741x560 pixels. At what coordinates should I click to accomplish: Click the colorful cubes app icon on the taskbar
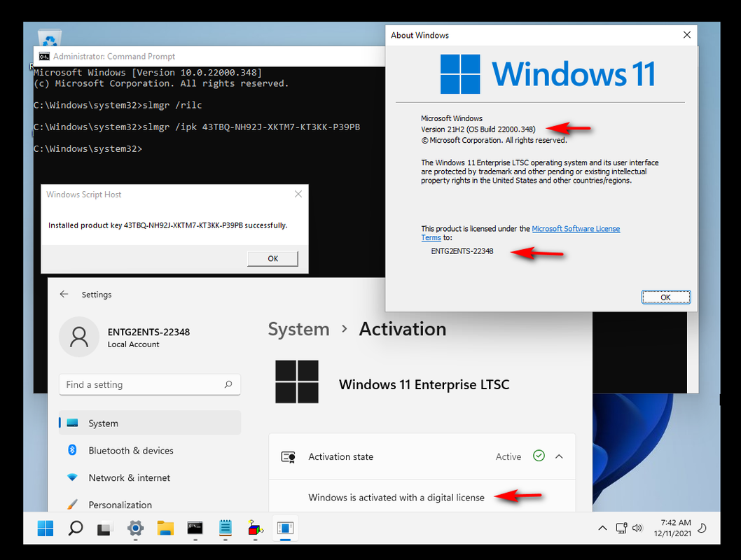click(x=255, y=528)
